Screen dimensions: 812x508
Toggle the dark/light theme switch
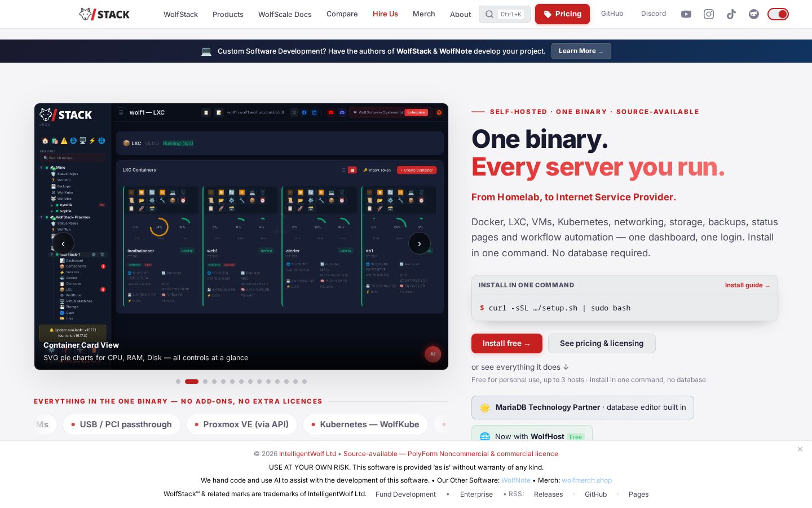point(778,14)
